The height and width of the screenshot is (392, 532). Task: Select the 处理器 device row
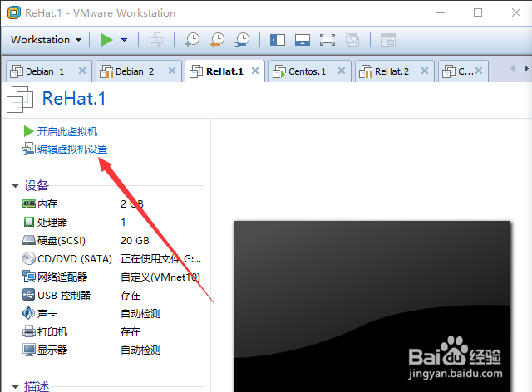[112, 222]
